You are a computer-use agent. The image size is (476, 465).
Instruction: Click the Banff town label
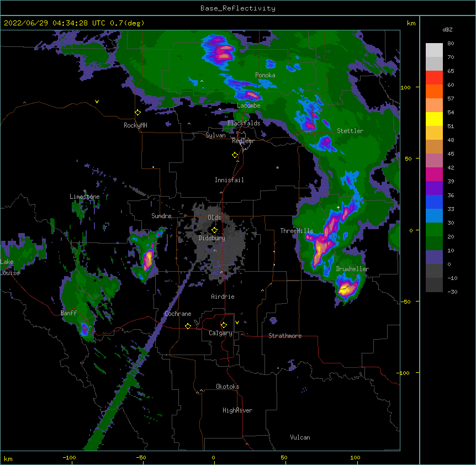pyautogui.click(x=68, y=313)
